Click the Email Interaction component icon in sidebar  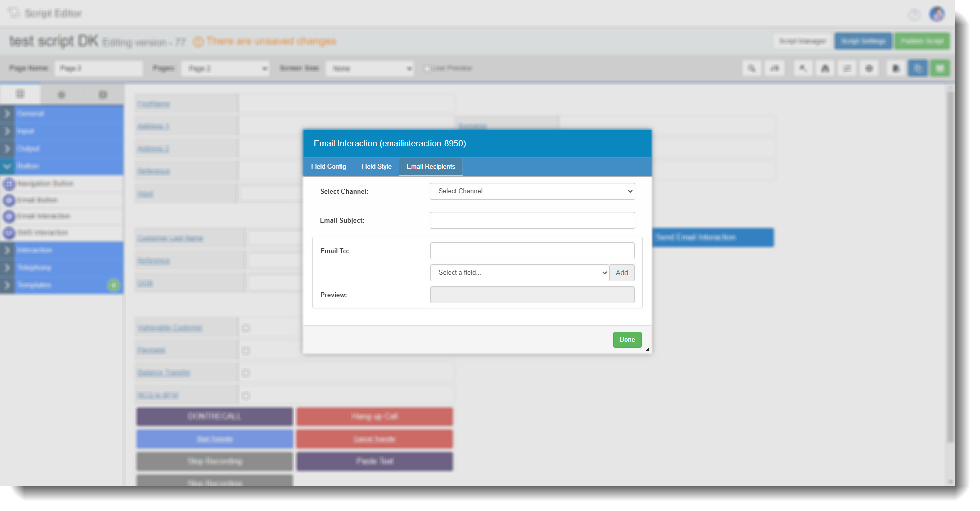click(9, 216)
